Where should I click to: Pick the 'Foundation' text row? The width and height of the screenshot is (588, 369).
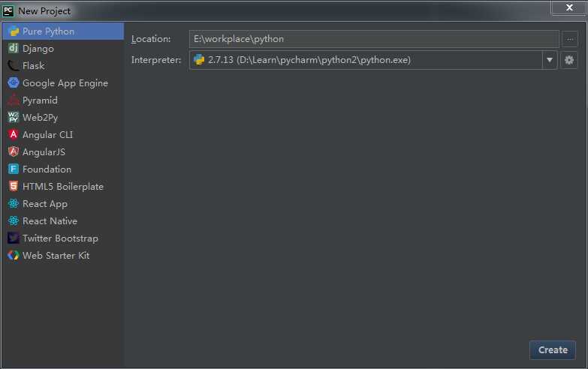point(47,169)
